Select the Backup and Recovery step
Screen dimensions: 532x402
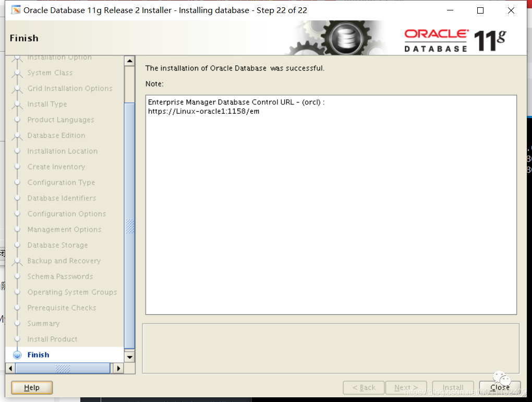(64, 261)
